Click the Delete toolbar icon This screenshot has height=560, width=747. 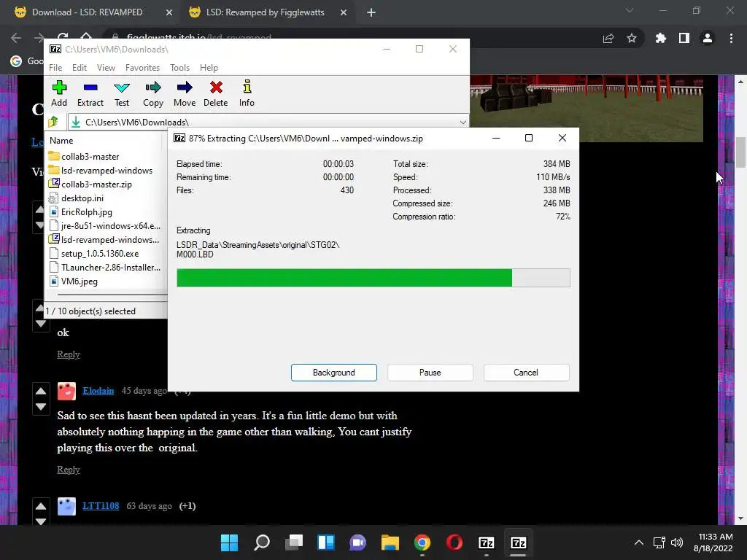216,94
